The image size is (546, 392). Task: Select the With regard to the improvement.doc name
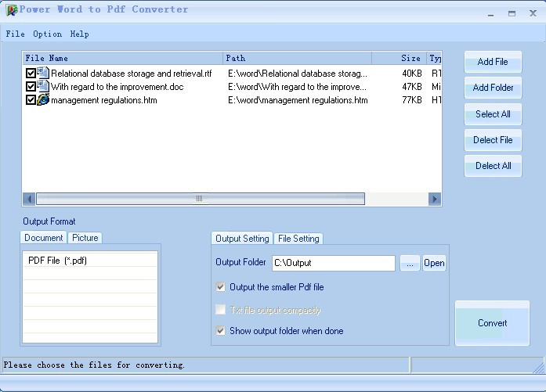coord(118,87)
